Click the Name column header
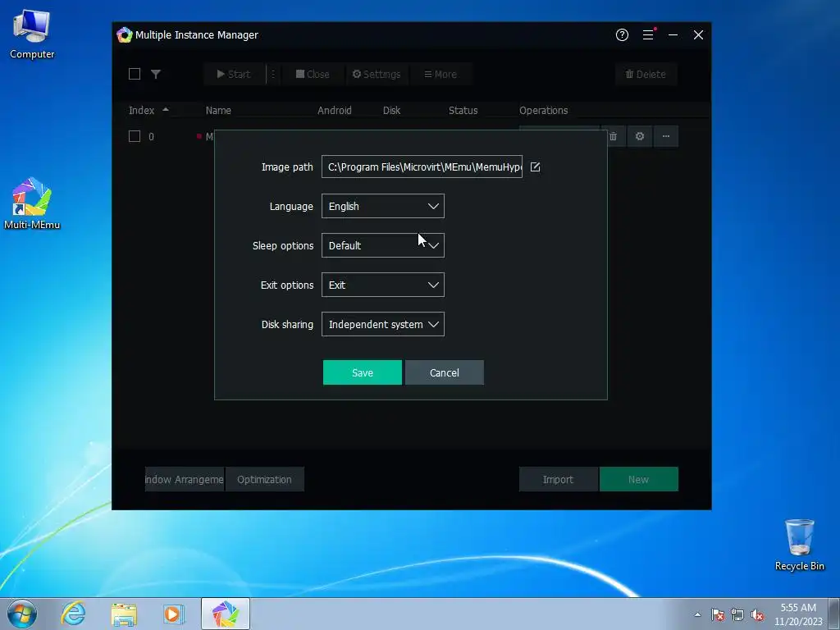This screenshot has width=840, height=630. pos(218,111)
